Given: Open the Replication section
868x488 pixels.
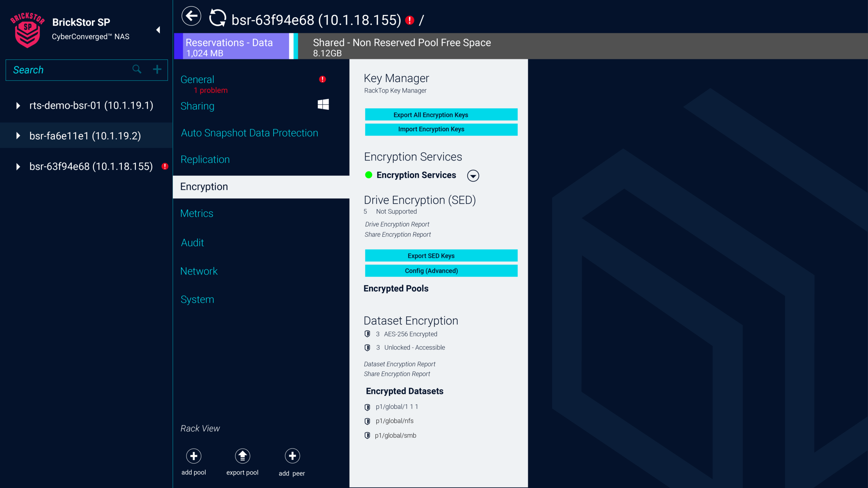Looking at the screenshot, I should pyautogui.click(x=205, y=159).
